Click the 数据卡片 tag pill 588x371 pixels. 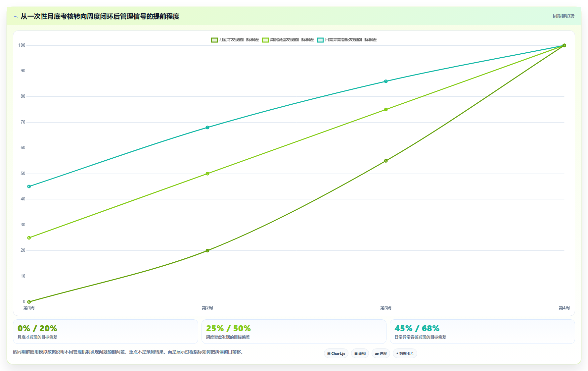[405, 353]
